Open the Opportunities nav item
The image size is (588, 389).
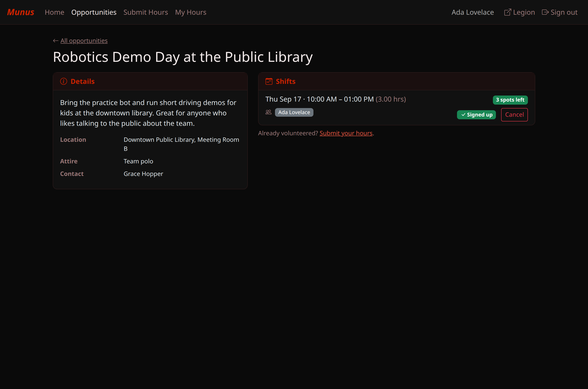click(x=94, y=12)
